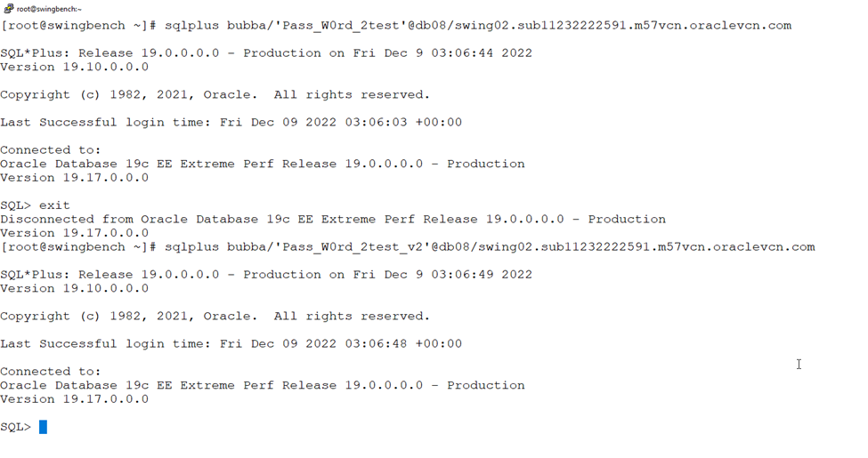Click the second 'Connected to:' line
Image resolution: width=868 pixels, height=458 pixels.
[51, 371]
